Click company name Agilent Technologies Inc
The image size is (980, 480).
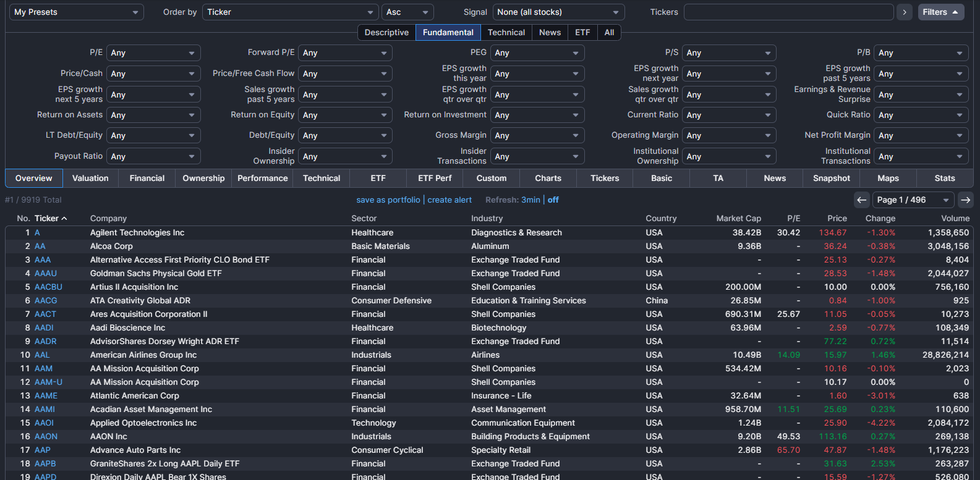tap(137, 233)
